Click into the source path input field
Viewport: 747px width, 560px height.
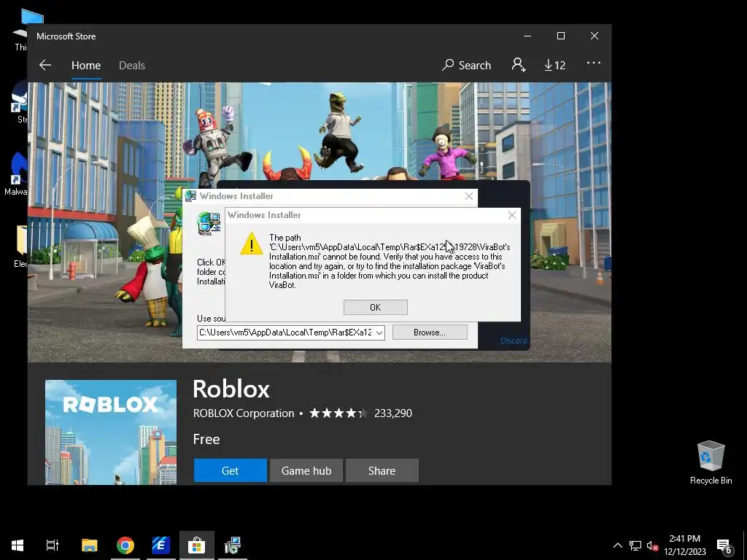285,332
